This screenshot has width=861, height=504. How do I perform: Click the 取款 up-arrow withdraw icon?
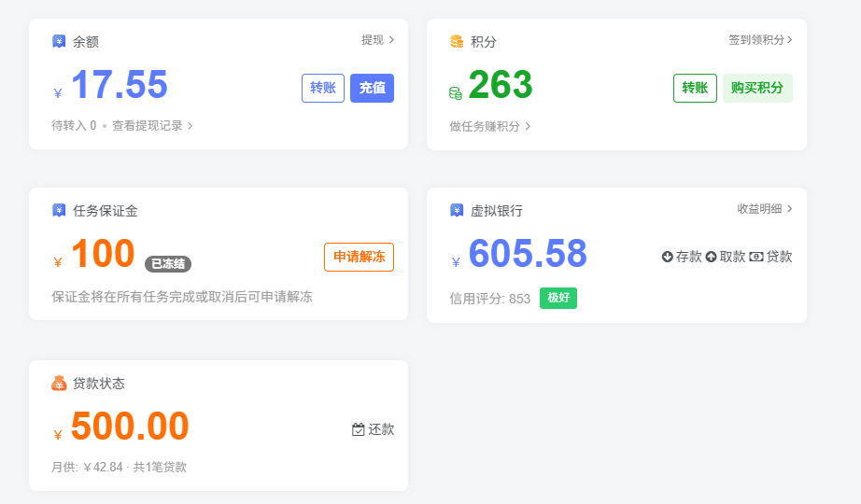pyautogui.click(x=711, y=257)
